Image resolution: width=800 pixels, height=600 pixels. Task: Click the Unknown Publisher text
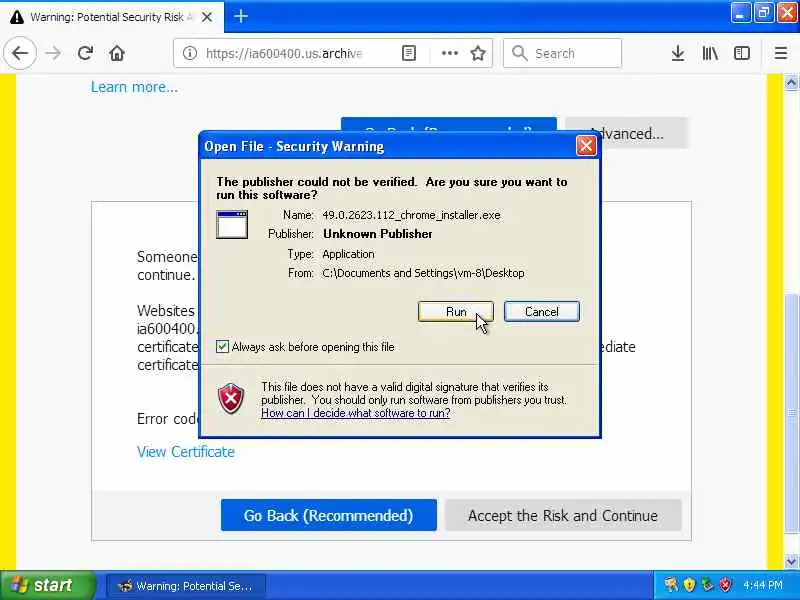pyautogui.click(x=378, y=234)
